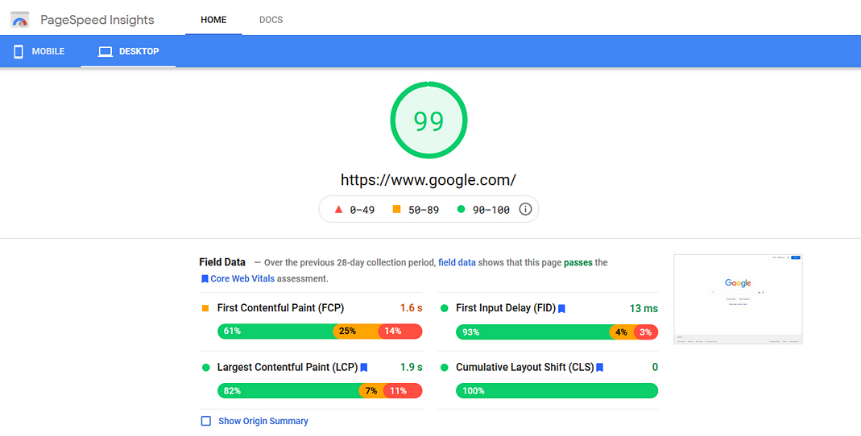Click the green word passes

point(578,262)
